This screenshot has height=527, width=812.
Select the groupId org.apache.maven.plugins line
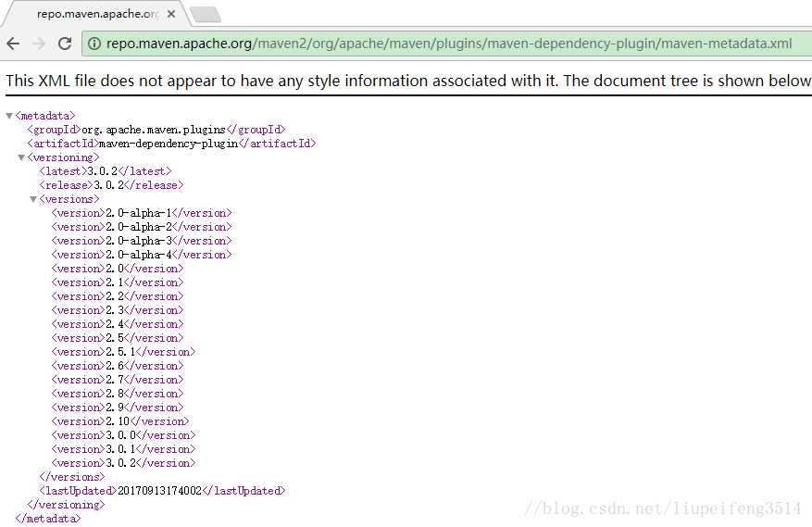tap(156, 130)
